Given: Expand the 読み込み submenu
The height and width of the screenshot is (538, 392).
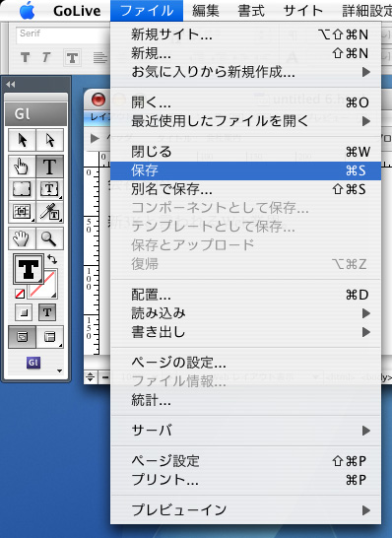Looking at the screenshot, I should coord(245,313).
